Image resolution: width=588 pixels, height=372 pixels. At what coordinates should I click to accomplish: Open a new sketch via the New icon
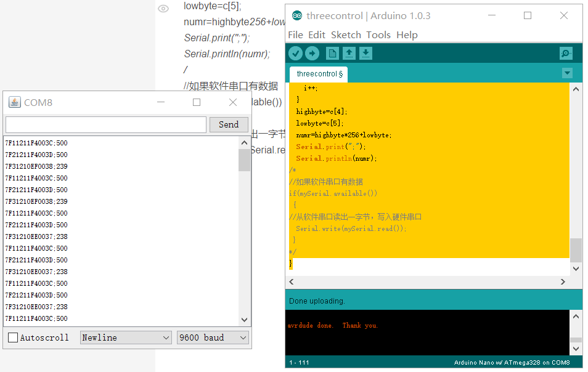pos(332,53)
